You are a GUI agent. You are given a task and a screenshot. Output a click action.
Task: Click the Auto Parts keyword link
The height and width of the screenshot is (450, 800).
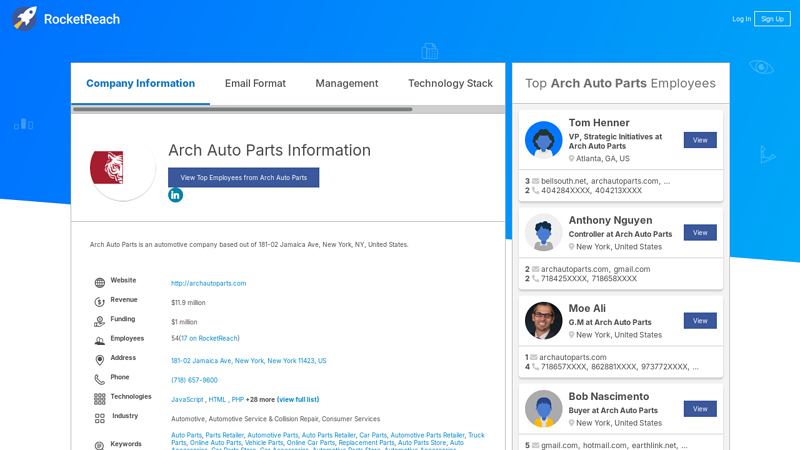pos(186,435)
